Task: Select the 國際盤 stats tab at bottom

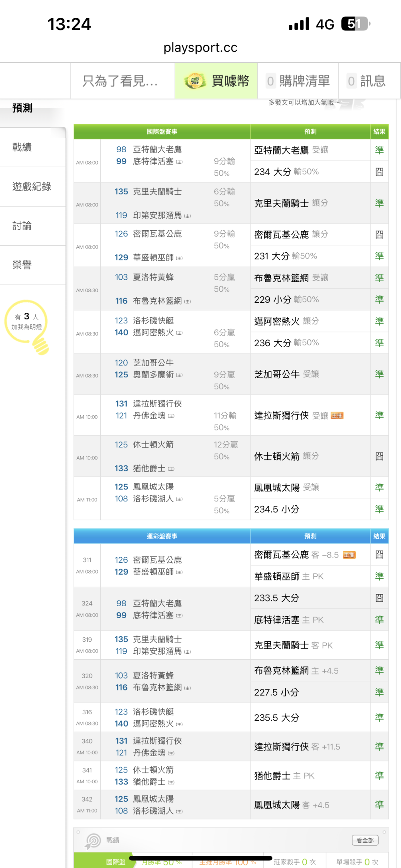Action: coord(115,862)
